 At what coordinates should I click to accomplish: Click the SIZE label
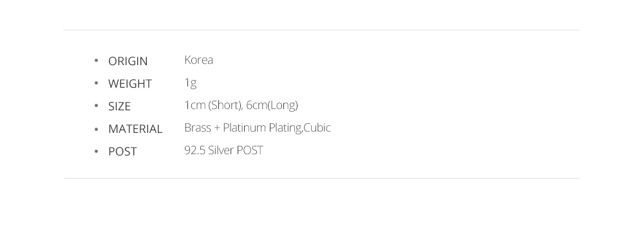(x=119, y=106)
